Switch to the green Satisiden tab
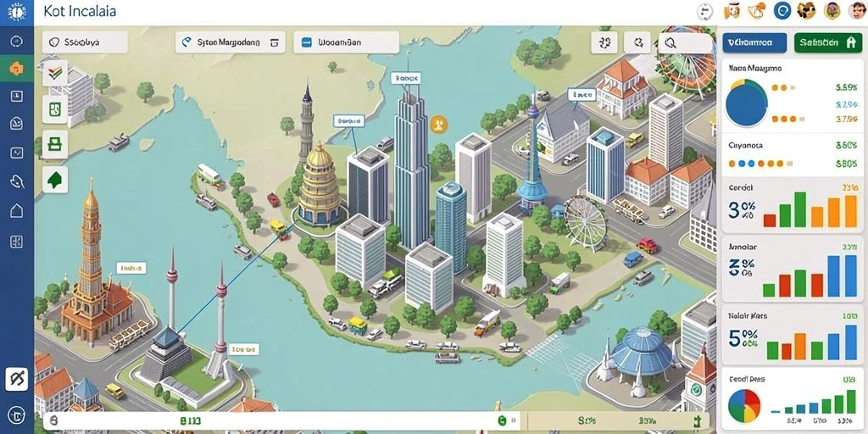Image resolution: width=868 pixels, height=434 pixels. click(x=828, y=42)
